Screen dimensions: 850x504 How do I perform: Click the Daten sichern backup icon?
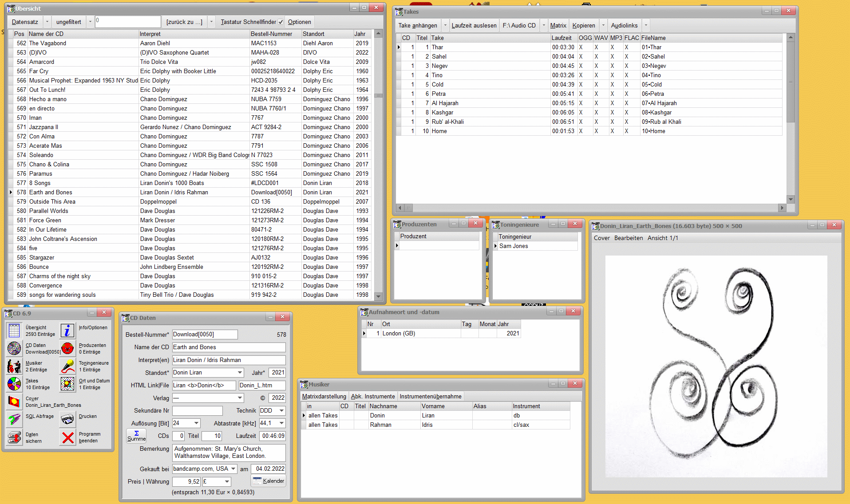click(14, 437)
